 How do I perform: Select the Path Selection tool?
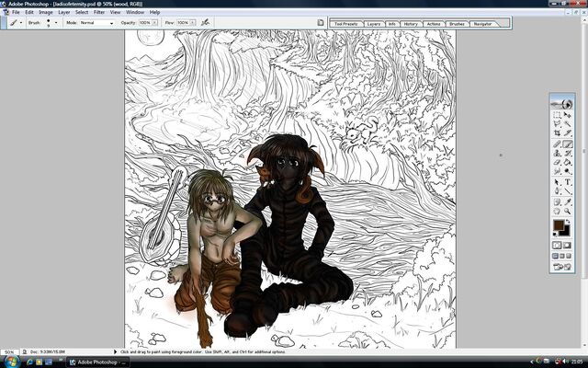click(x=557, y=182)
